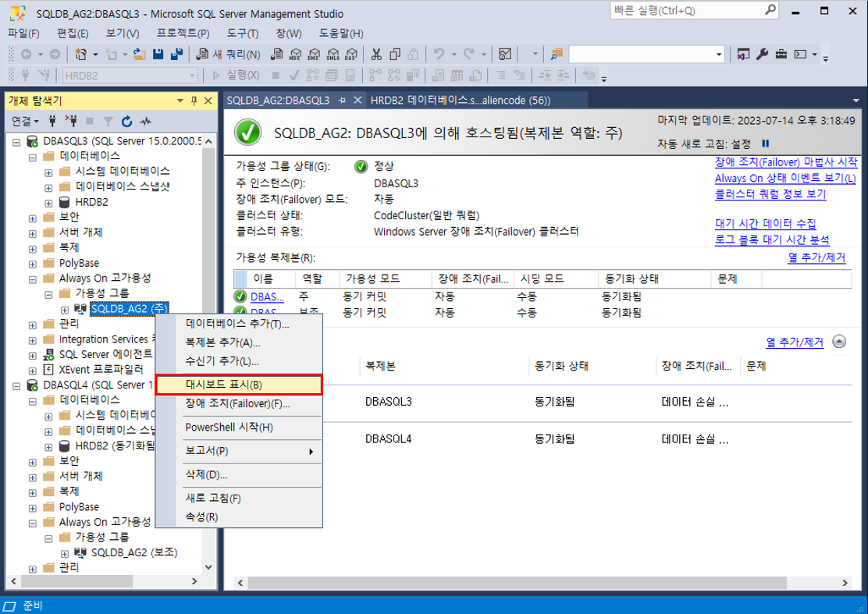
Task: Open the 연결 dropdown in Object Explorer
Action: click(x=26, y=121)
